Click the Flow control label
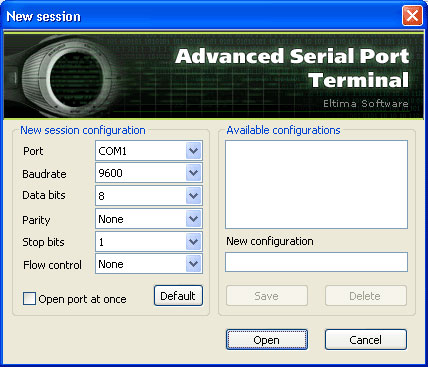Screen dimensions: 428x367 [x=52, y=265]
